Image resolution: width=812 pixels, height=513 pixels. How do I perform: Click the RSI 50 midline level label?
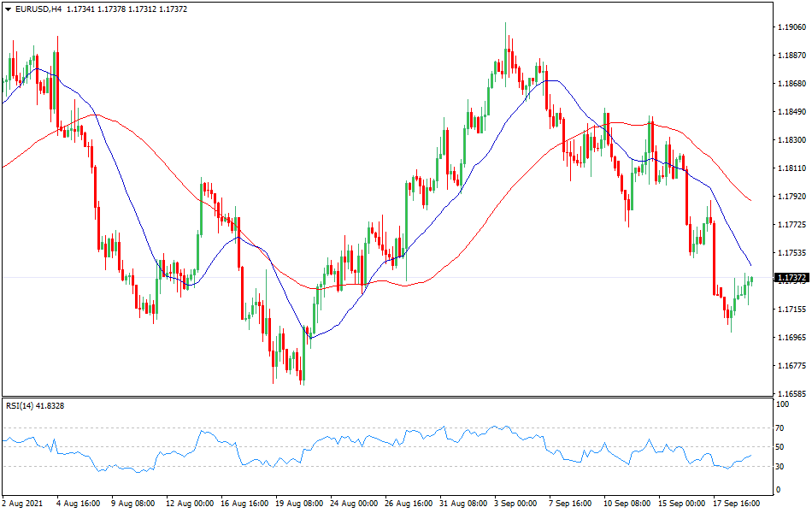(x=780, y=447)
